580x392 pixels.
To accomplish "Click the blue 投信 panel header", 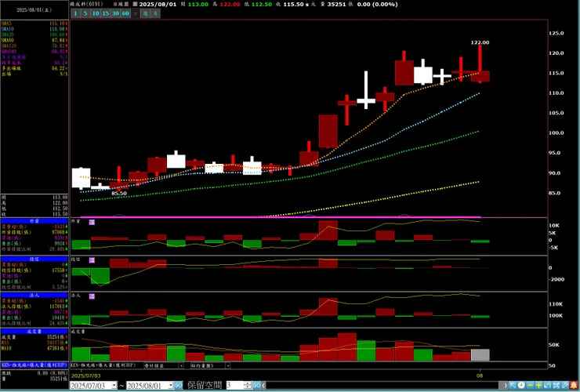I will click(x=34, y=260).
